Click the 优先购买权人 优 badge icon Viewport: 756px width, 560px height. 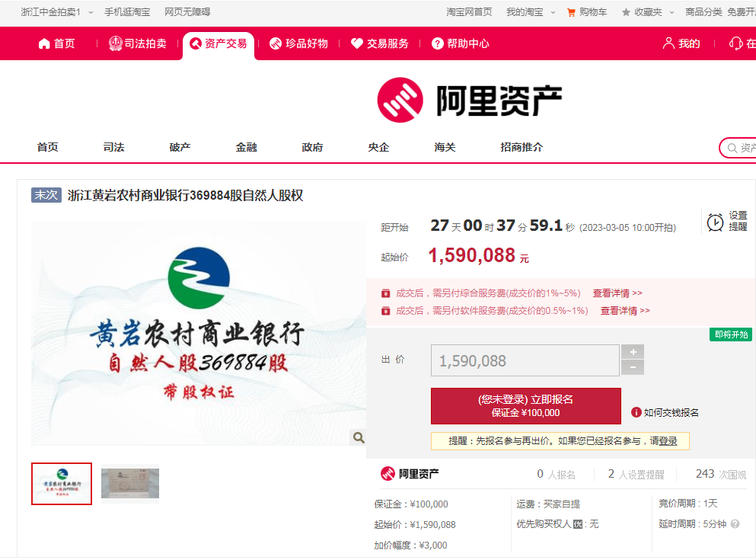578,524
